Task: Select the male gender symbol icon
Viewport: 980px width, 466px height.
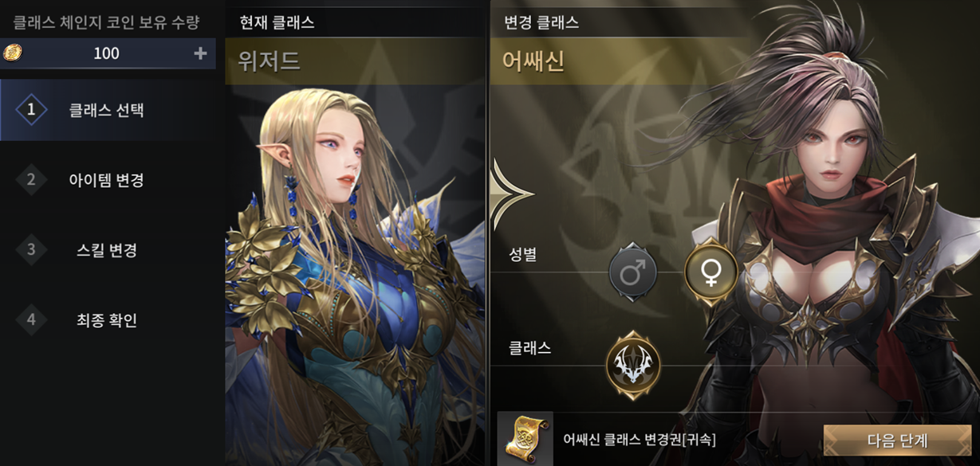Action: click(632, 272)
